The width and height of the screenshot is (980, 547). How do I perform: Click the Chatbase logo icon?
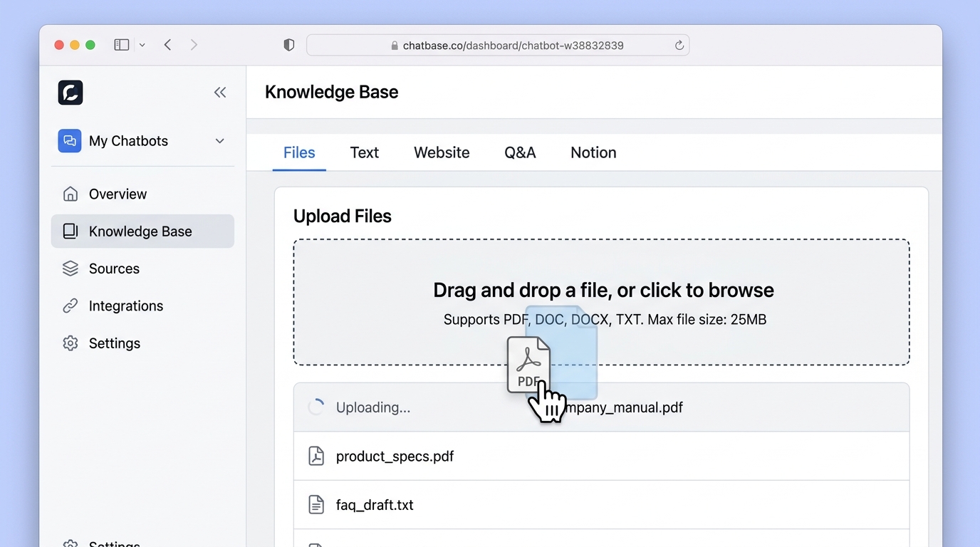click(x=71, y=93)
